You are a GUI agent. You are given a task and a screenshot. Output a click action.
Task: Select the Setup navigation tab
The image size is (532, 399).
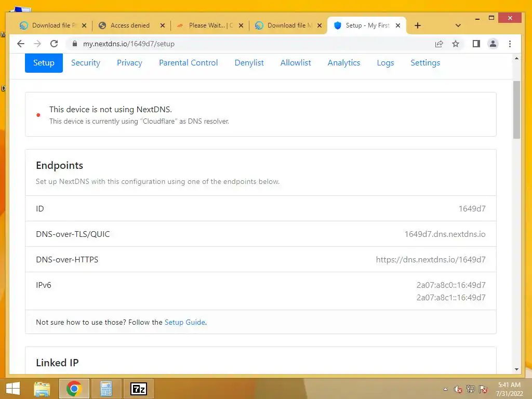pyautogui.click(x=44, y=63)
